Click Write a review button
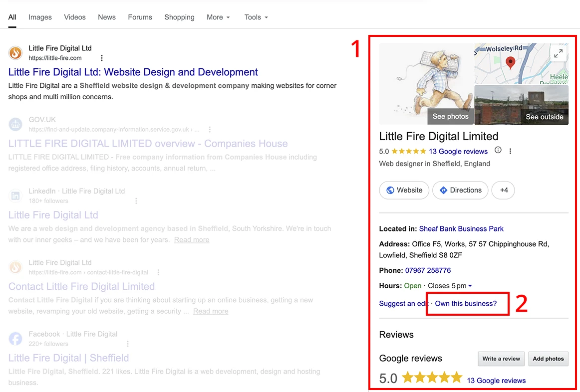The image size is (580, 392). click(x=501, y=359)
